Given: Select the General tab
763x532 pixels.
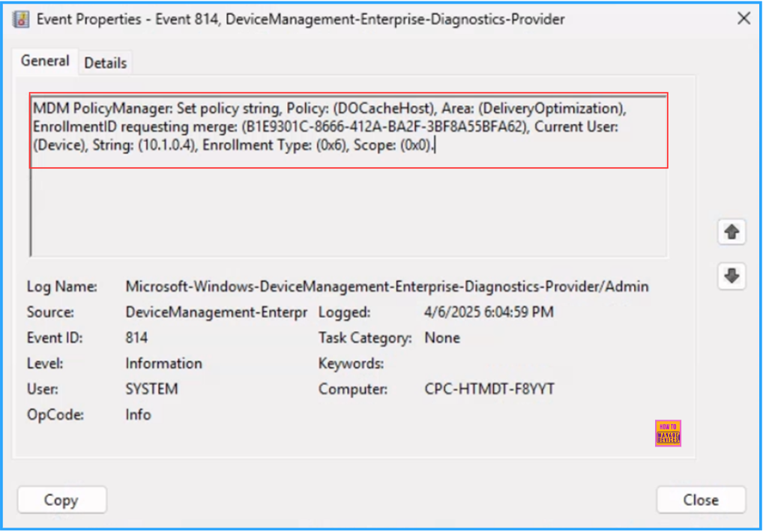Looking at the screenshot, I should 45,61.
